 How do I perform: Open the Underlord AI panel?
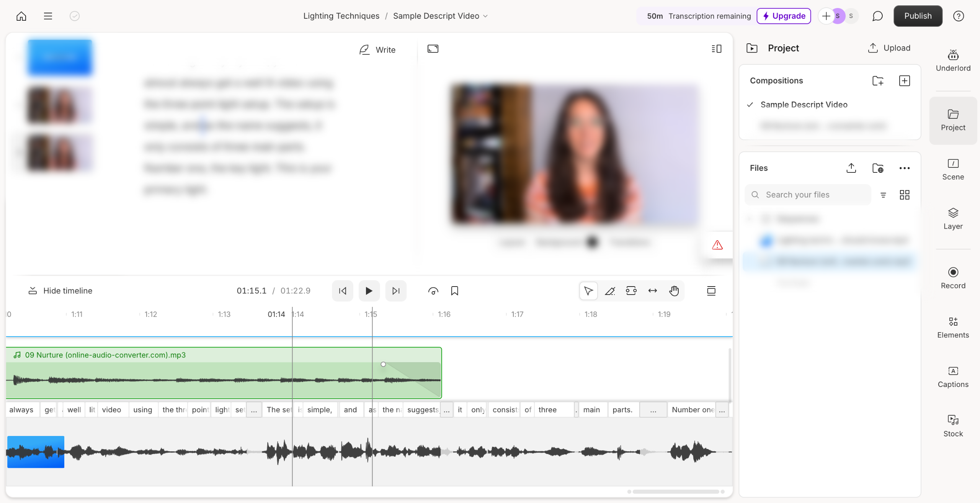click(953, 61)
